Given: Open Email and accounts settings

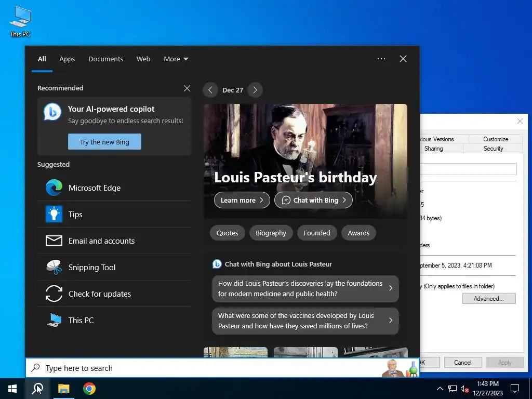Looking at the screenshot, I should click(x=114, y=241).
